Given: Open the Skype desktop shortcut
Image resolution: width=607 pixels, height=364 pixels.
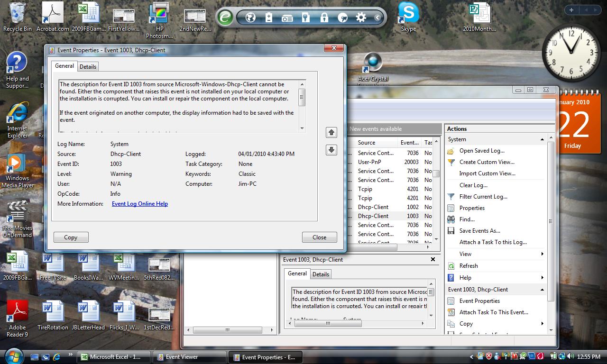Looking at the screenshot, I should tap(408, 17).
